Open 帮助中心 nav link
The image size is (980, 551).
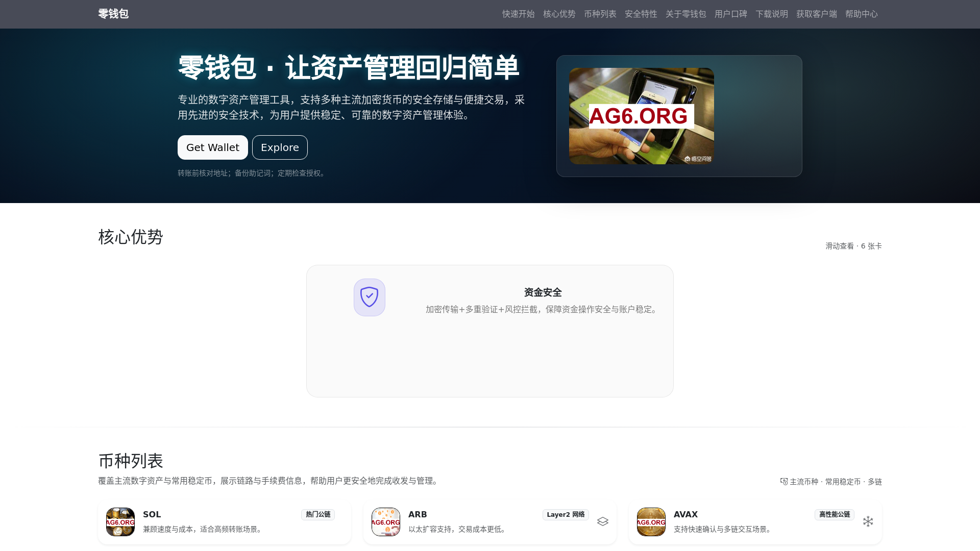pyautogui.click(x=861, y=14)
